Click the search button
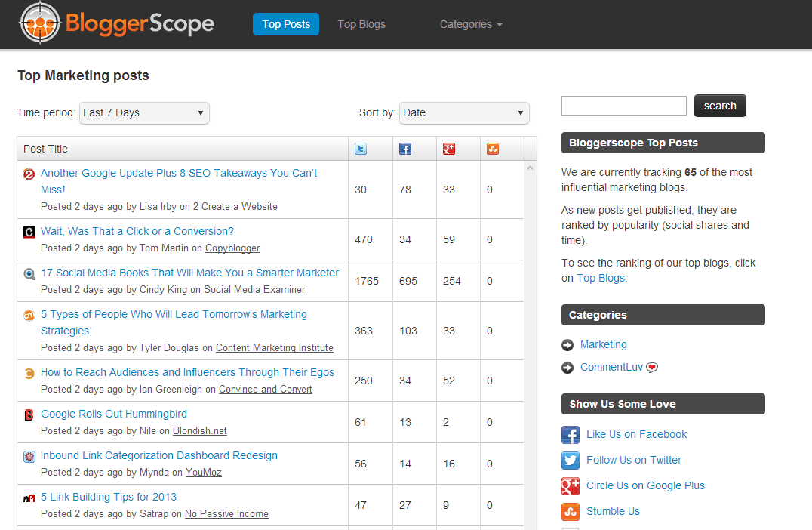This screenshot has height=530, width=812. point(720,106)
